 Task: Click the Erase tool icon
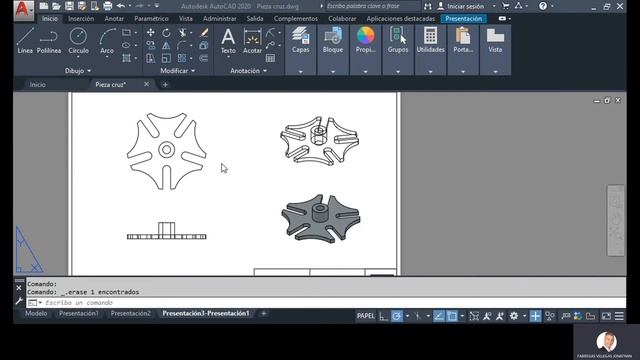(x=204, y=33)
